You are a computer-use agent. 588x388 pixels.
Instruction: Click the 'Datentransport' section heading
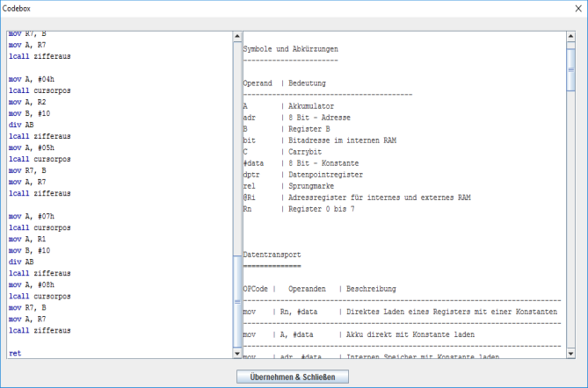272,255
